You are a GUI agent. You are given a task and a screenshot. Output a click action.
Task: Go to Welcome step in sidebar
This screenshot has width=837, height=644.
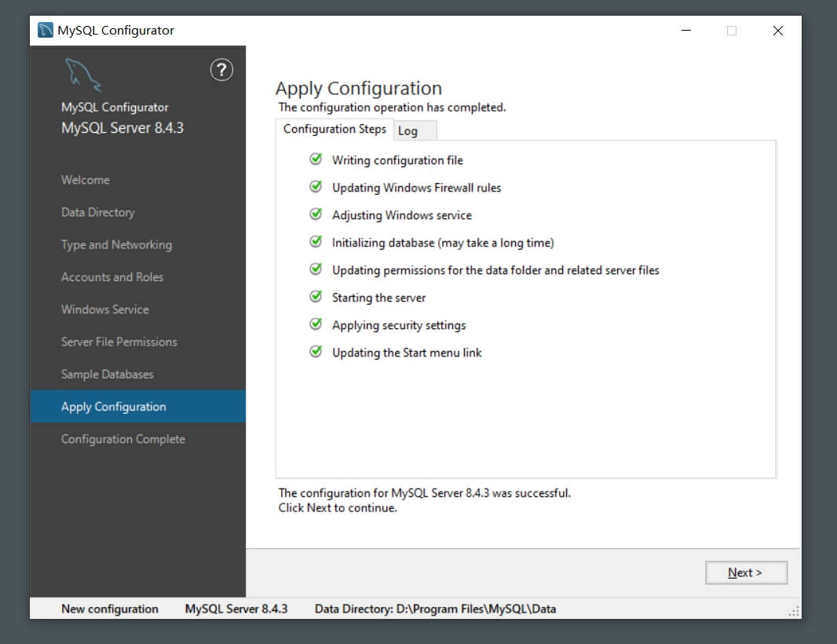click(86, 180)
